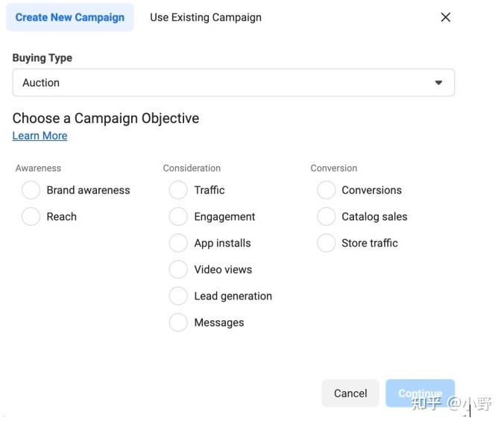
Task: Switch to Use Existing Campaign tab
Action: click(x=206, y=17)
